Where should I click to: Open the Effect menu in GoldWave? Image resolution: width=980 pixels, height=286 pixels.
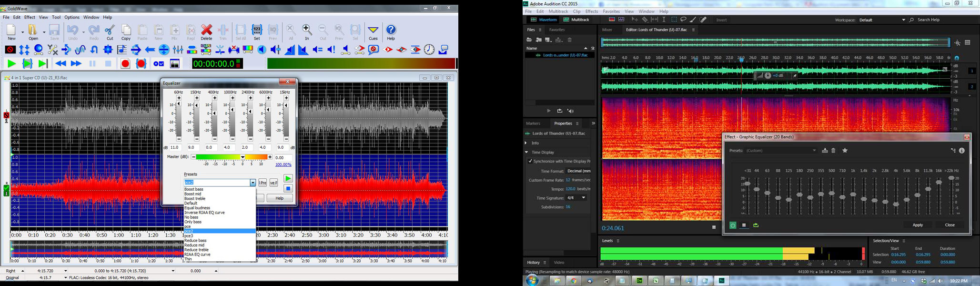30,17
